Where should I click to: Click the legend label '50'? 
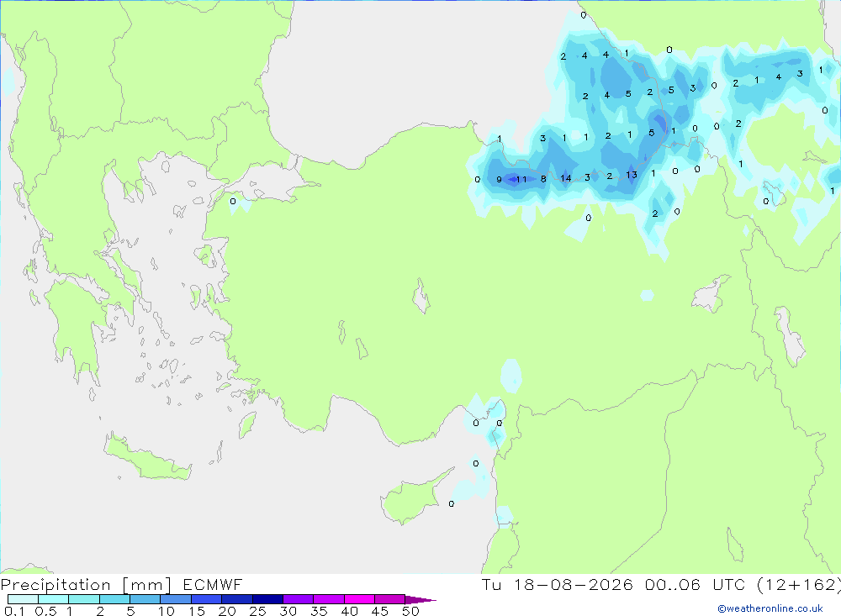click(x=410, y=611)
